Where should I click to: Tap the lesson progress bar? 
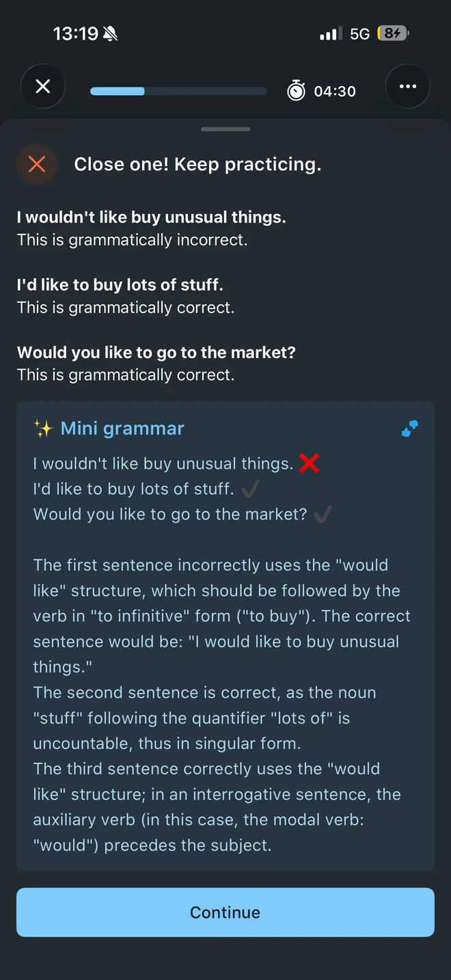[178, 91]
